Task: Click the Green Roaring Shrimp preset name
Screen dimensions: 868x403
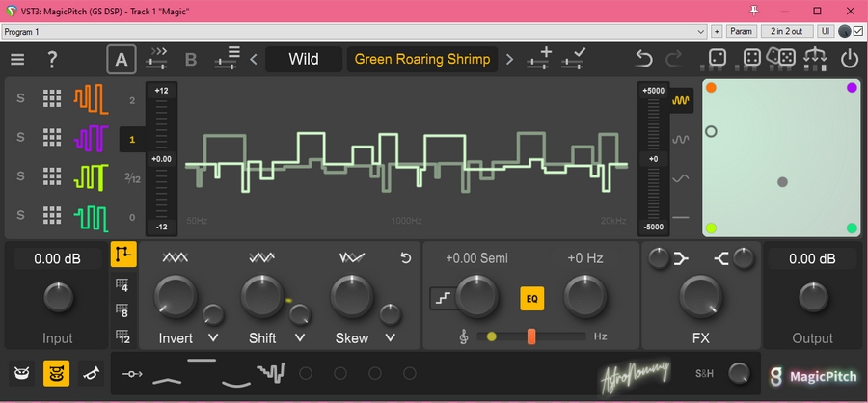Action: coord(422,59)
